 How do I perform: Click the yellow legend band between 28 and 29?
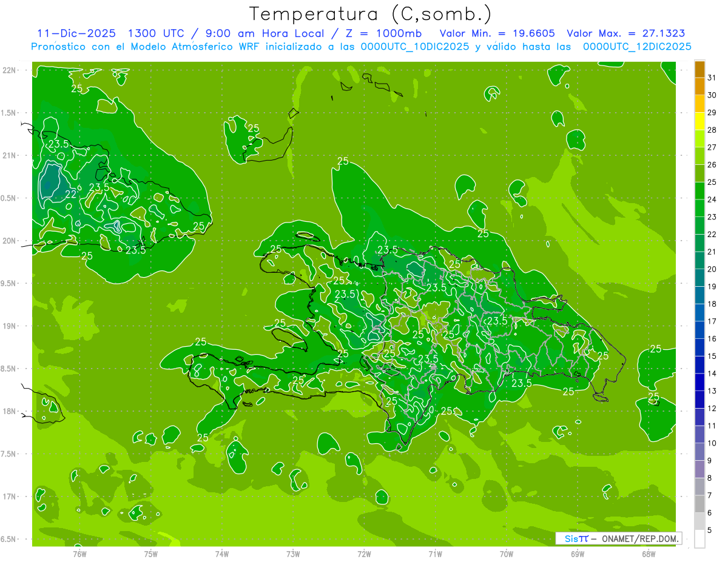699,121
